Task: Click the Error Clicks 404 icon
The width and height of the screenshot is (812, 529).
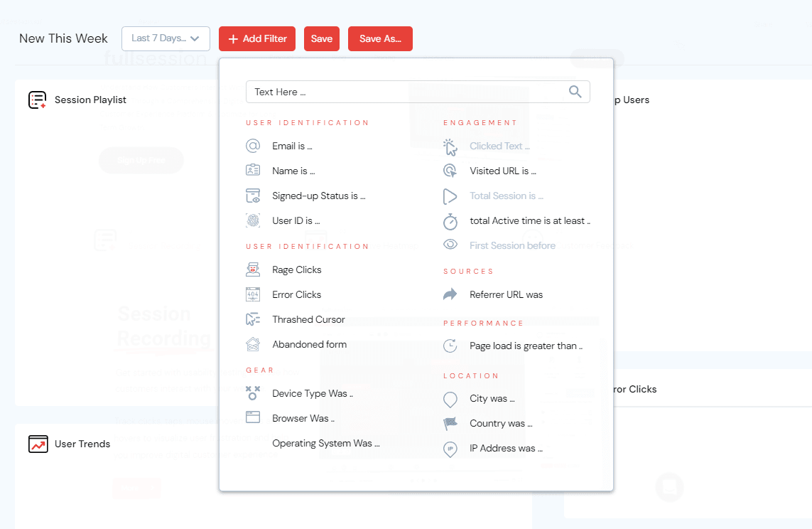Action: (x=253, y=294)
